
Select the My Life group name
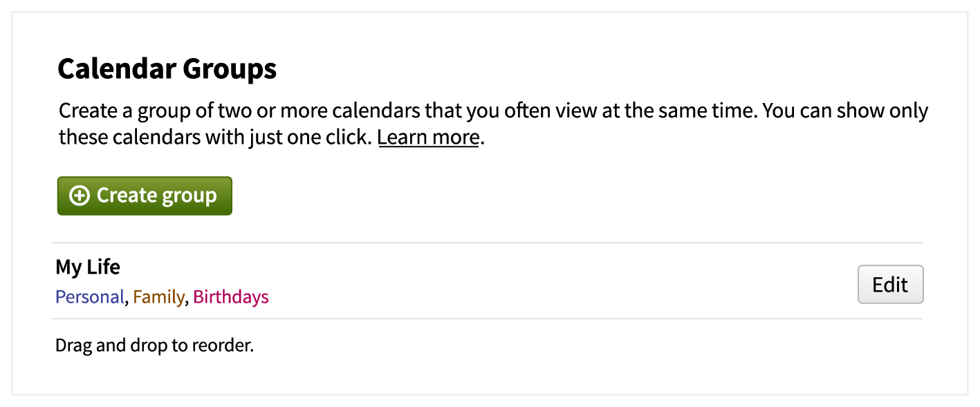[88, 267]
